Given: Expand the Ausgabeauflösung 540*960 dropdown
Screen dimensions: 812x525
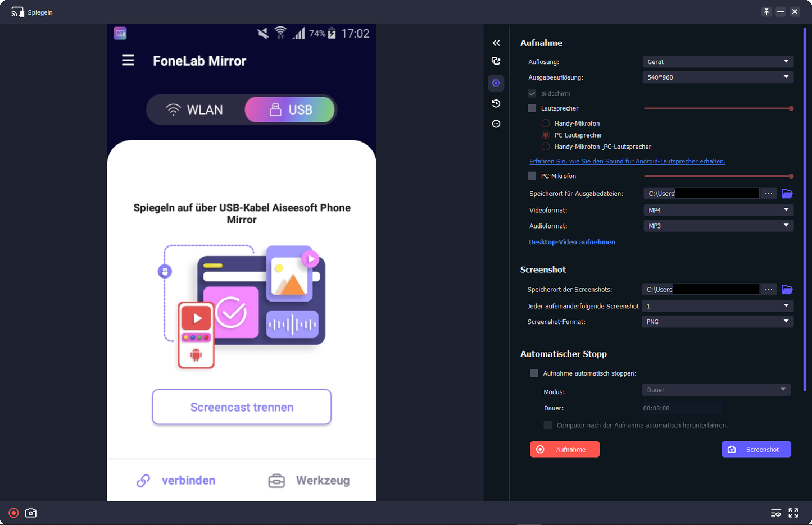Looking at the screenshot, I should click(x=718, y=77).
